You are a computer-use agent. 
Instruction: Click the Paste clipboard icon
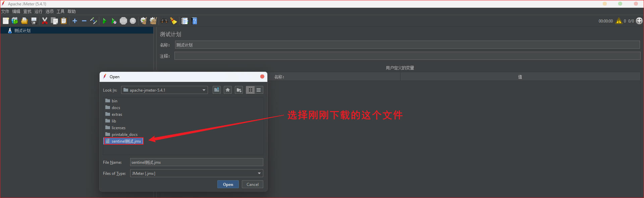(64, 21)
